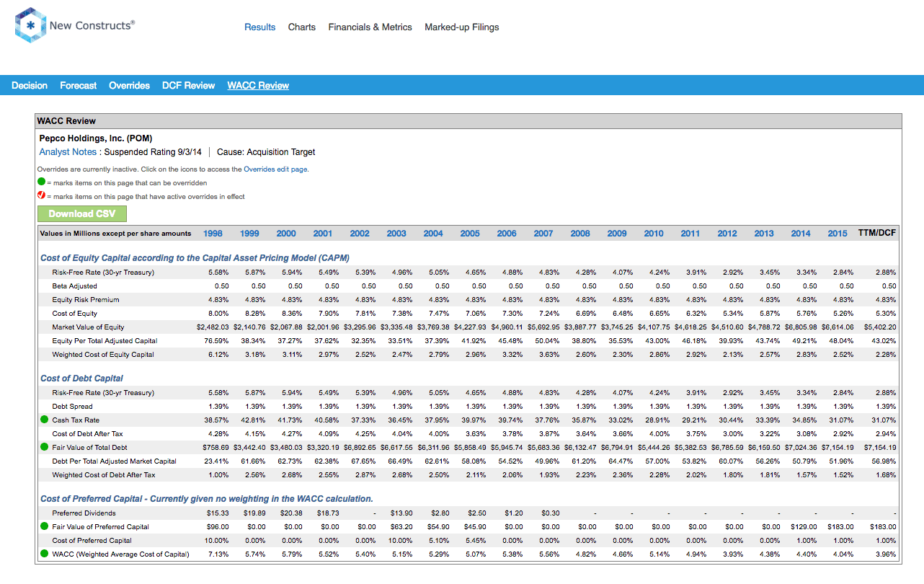924x584 pixels.
Task: Click the 2000 year column header
Action: coord(286,234)
